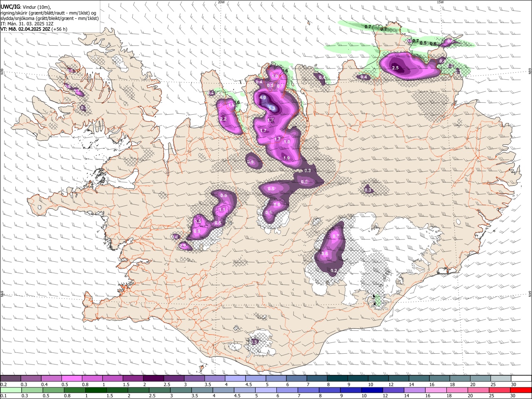532x399 pixels.
Task: Click the '25' label in the upper legend row
Action: [x=493, y=384]
